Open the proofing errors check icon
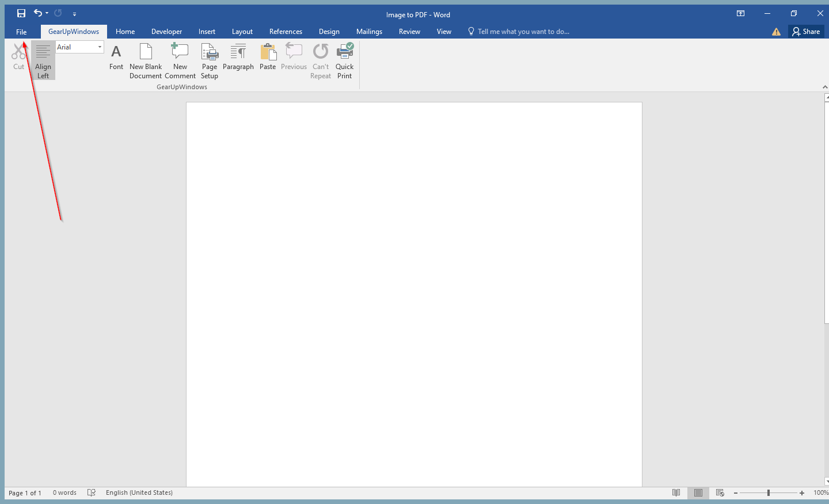This screenshot has width=829, height=504. click(91, 493)
